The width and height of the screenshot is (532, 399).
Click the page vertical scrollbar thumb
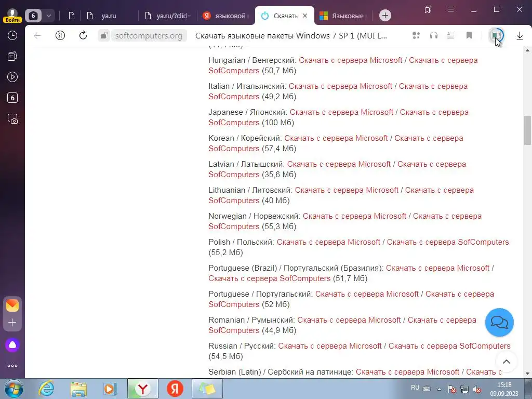527,130
